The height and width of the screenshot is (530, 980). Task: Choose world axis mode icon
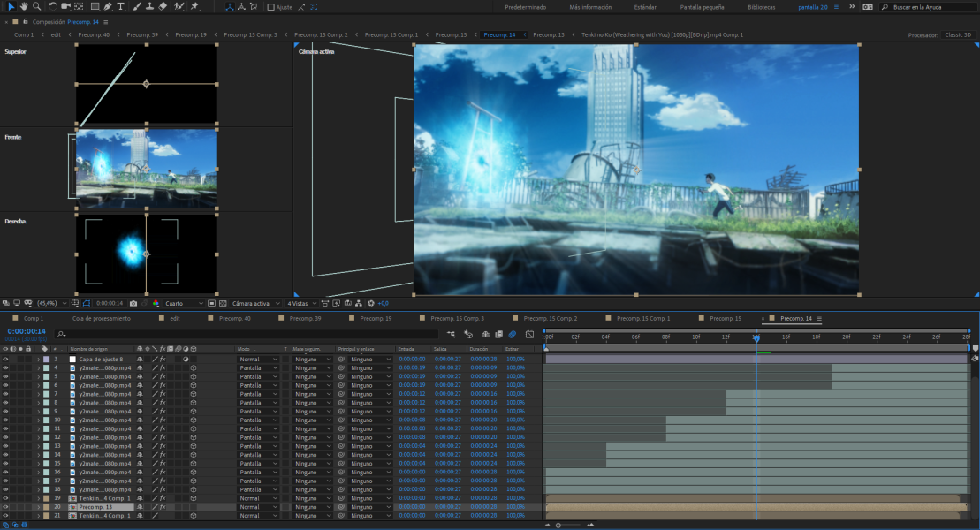coord(241,7)
